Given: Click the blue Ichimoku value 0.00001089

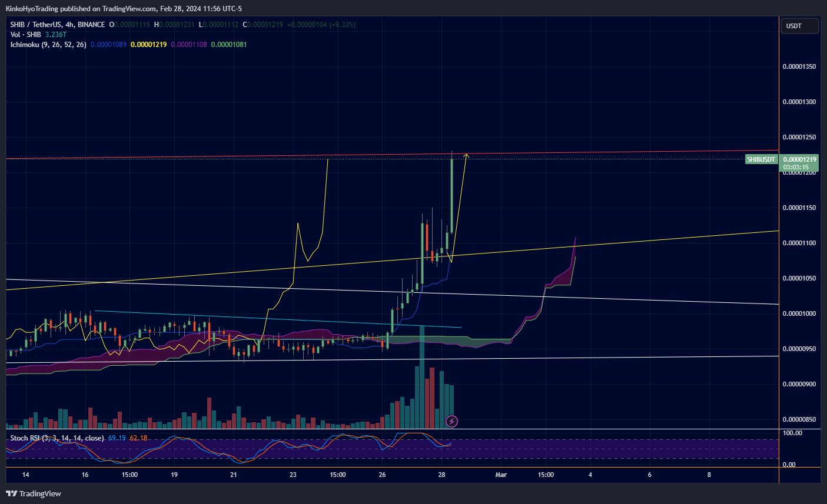Looking at the screenshot, I should click(x=108, y=45).
